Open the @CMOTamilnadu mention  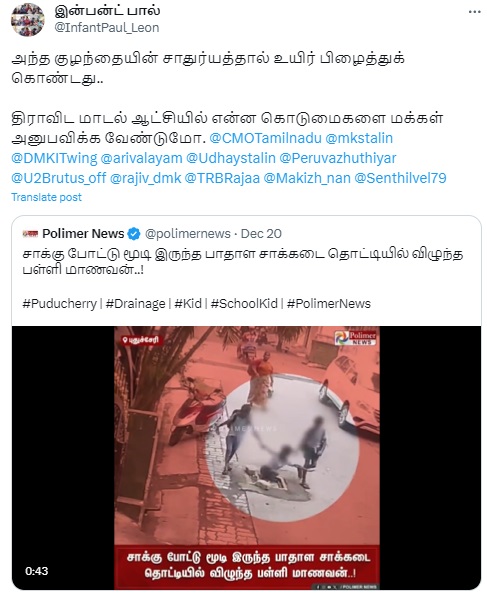(x=265, y=138)
